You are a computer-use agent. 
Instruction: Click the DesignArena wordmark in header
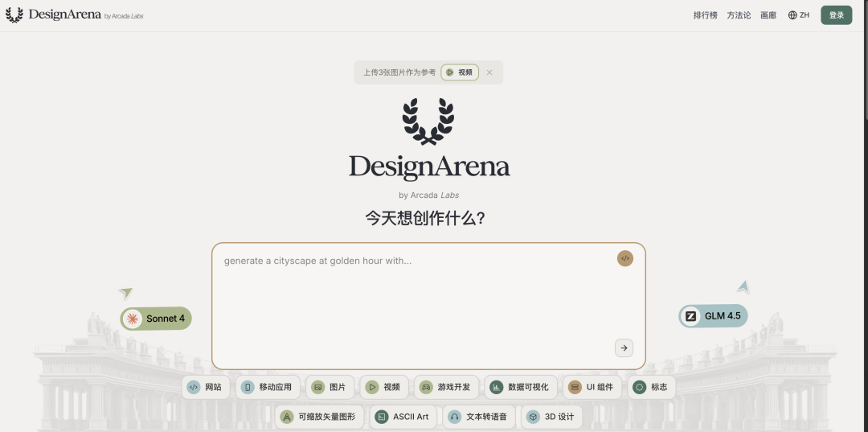65,14
